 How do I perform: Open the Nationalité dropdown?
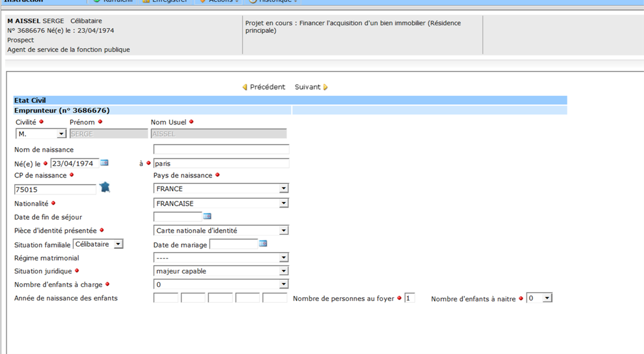(x=283, y=203)
